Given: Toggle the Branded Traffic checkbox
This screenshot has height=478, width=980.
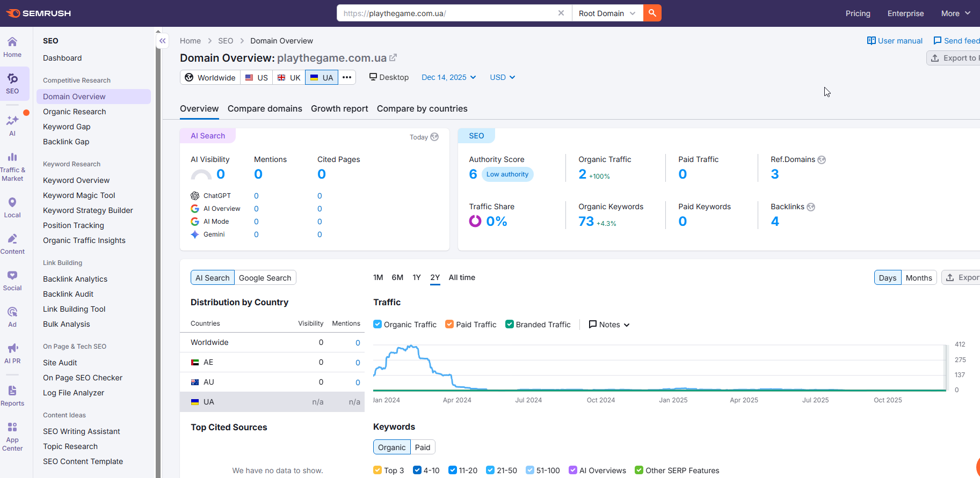Looking at the screenshot, I should click(x=510, y=324).
